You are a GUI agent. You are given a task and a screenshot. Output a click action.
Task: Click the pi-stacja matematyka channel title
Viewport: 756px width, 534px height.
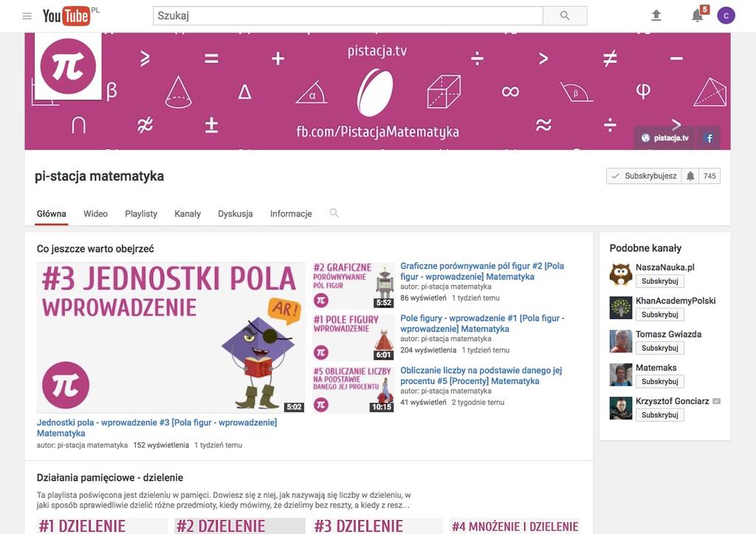coord(100,176)
